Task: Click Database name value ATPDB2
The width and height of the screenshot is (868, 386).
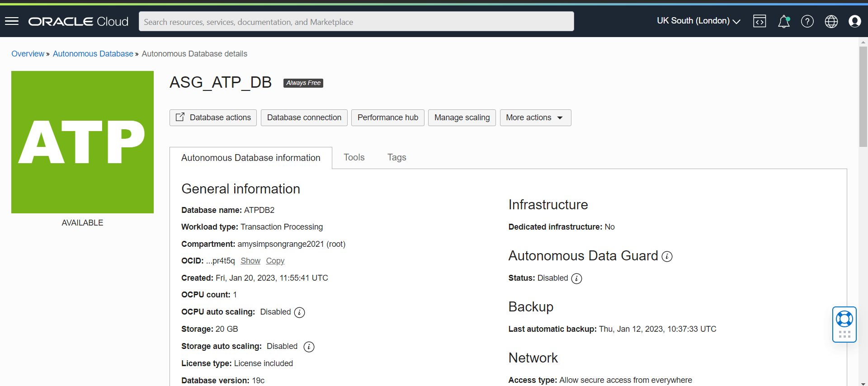Action: 259,210
